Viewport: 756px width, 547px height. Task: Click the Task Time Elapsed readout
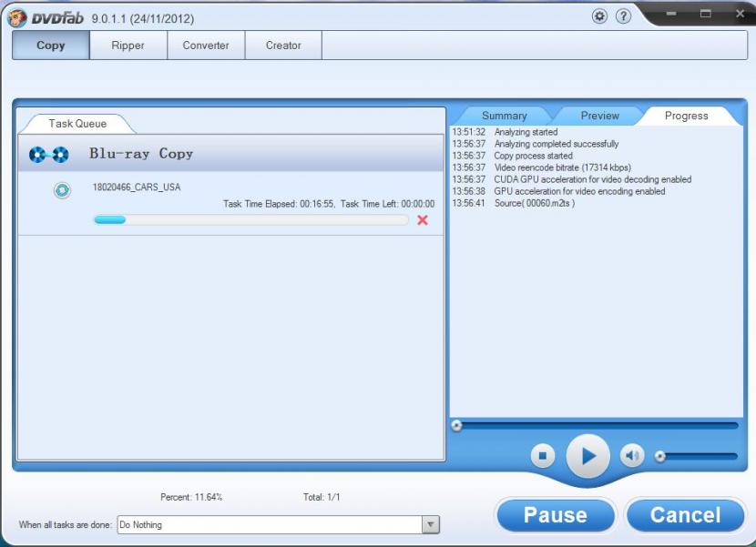(279, 204)
